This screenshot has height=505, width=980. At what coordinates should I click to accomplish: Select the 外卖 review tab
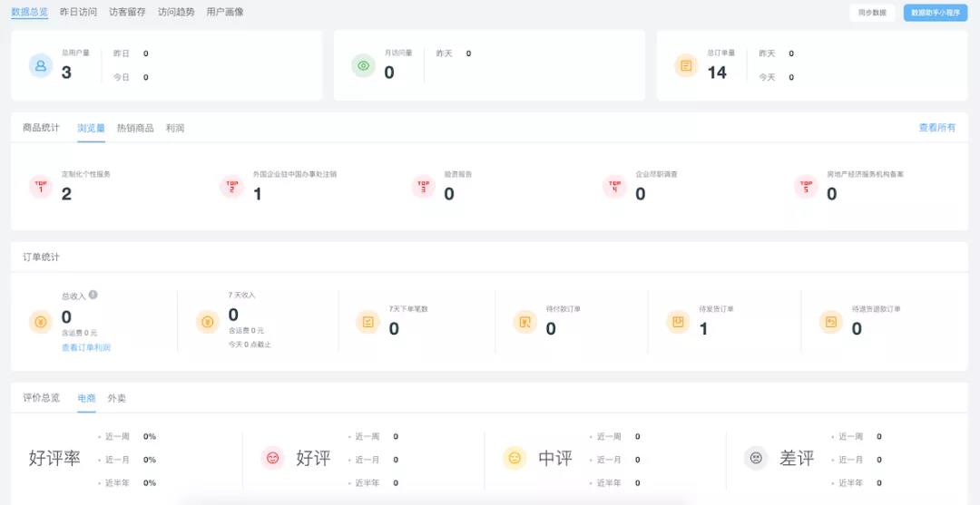tap(117, 398)
